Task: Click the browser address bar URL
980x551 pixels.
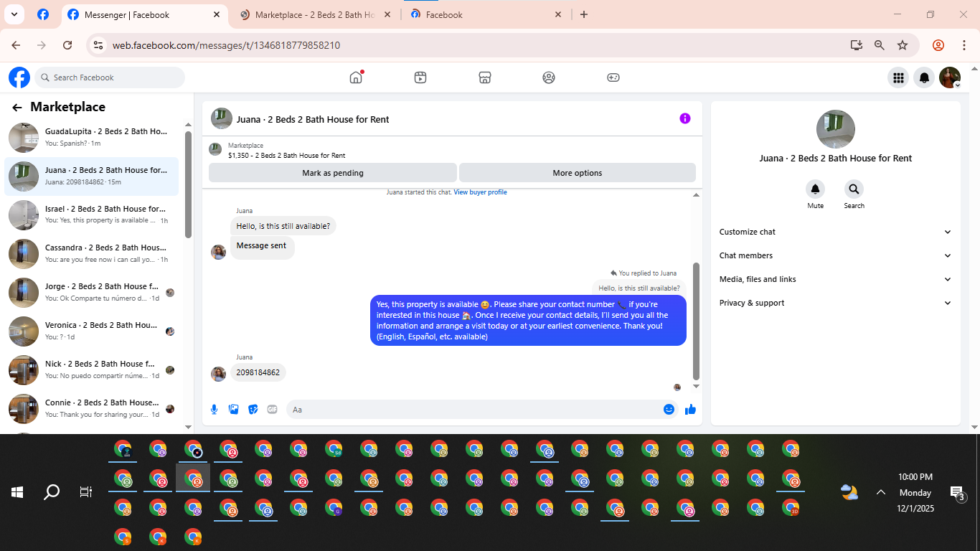Action: [x=226, y=45]
